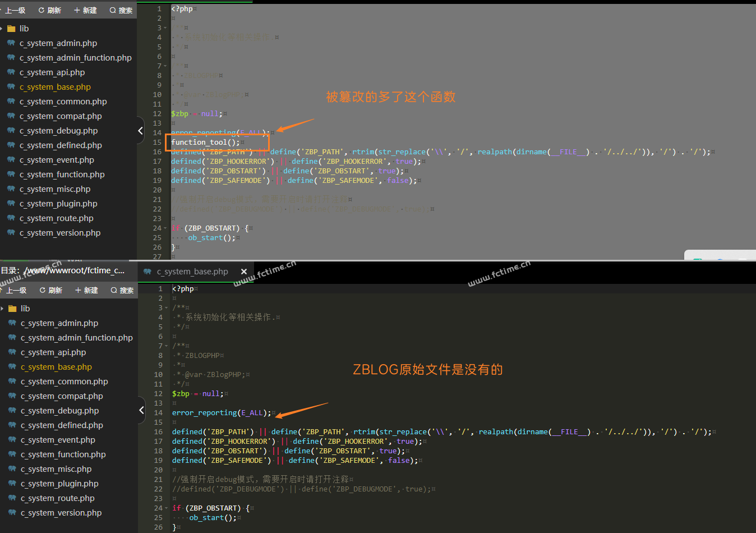This screenshot has width=756, height=533.
Task: Click 刷新 refresh button in top file panel
Action: 50,10
